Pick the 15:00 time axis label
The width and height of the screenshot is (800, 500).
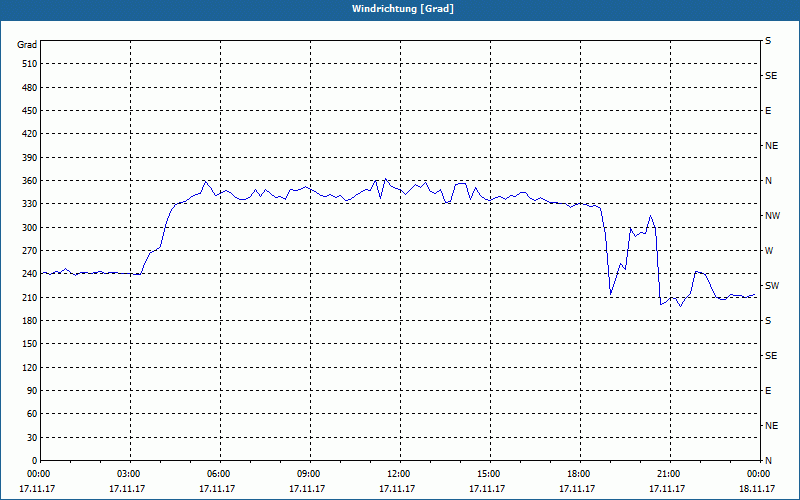489,474
